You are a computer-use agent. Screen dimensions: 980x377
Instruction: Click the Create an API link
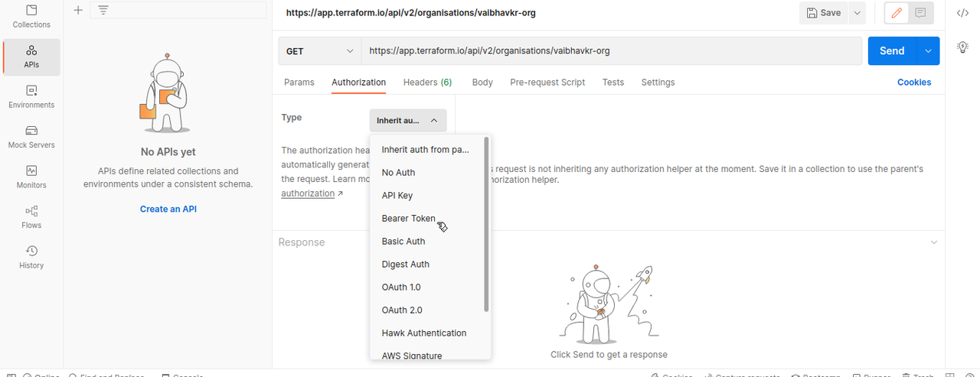tap(168, 209)
